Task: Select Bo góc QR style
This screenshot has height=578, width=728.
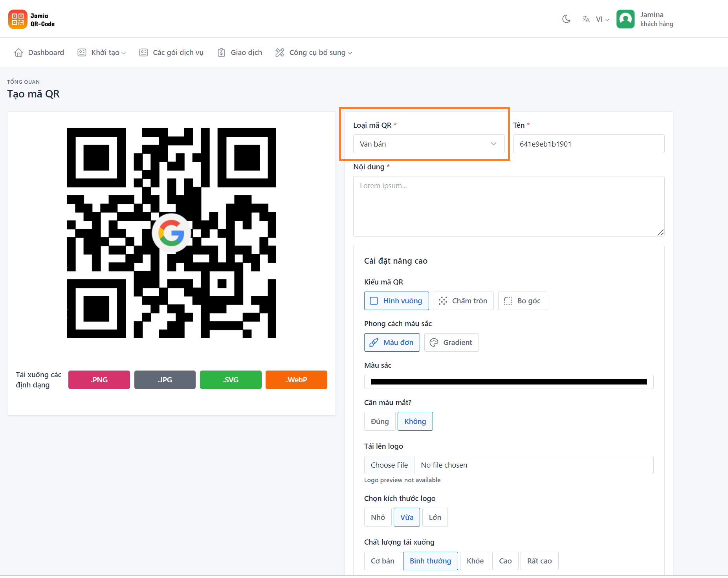Action: click(523, 301)
